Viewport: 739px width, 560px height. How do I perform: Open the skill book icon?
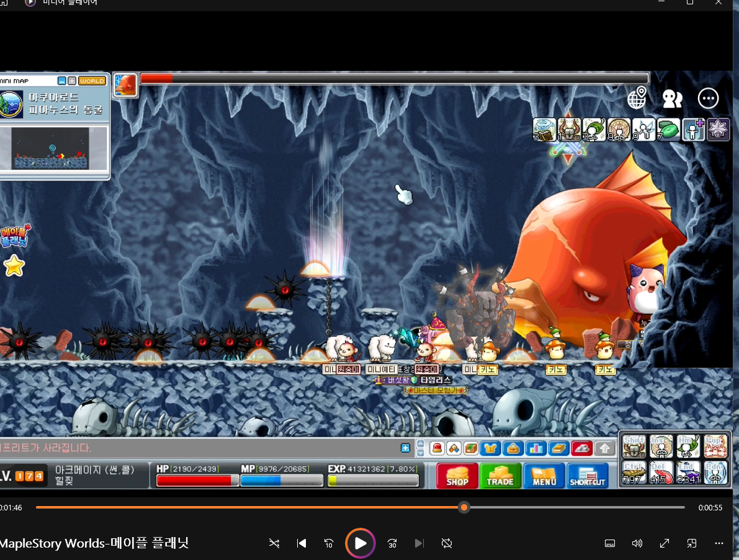[x=558, y=448]
